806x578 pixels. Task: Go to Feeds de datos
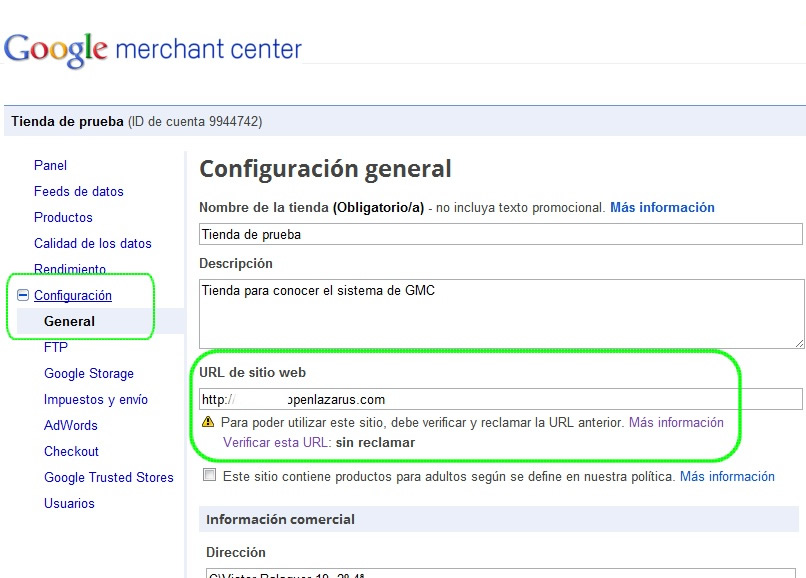79,191
